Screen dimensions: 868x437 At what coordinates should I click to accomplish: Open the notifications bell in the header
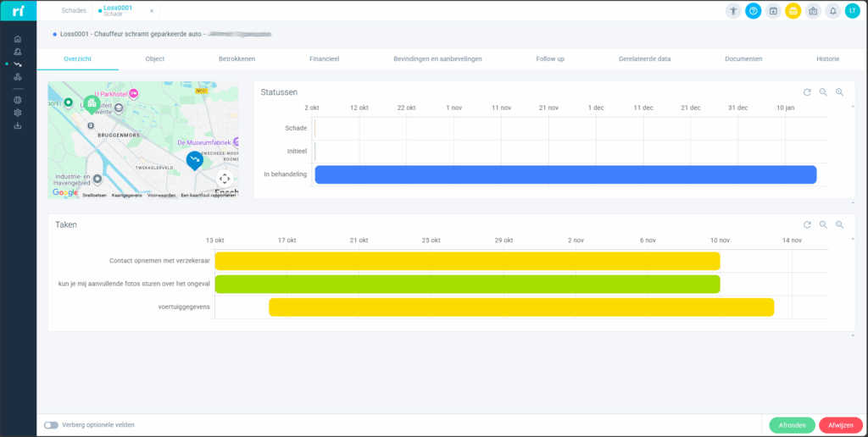point(832,11)
